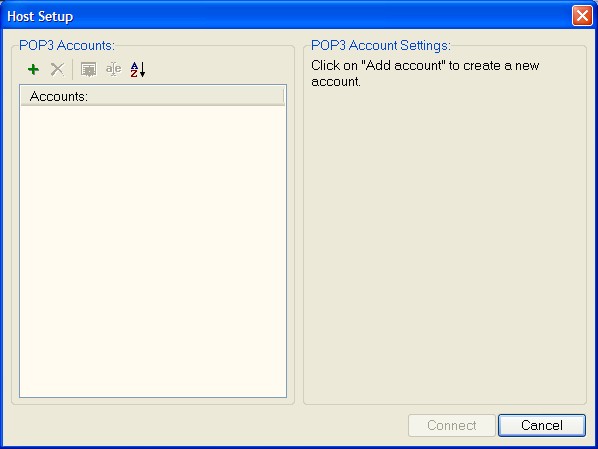Click the toolbar separator beside the delete icon

coord(72,69)
